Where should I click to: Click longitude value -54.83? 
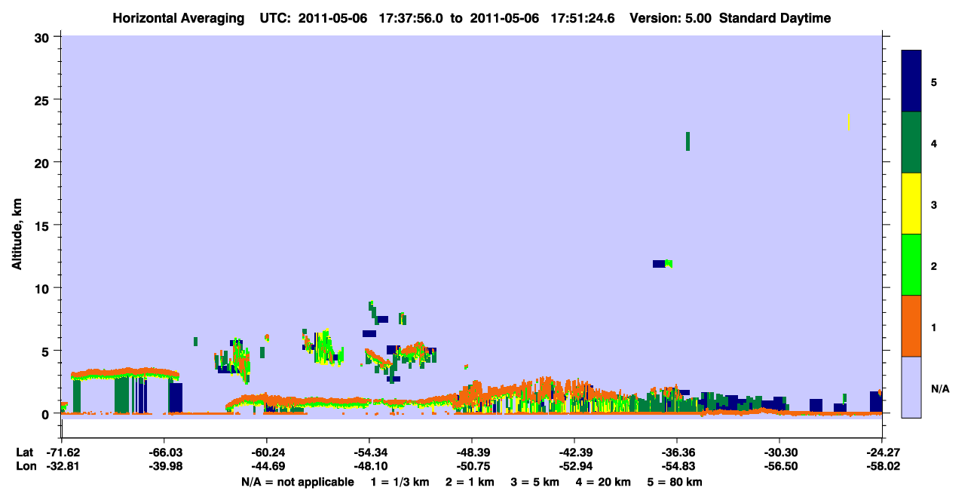[677, 467]
